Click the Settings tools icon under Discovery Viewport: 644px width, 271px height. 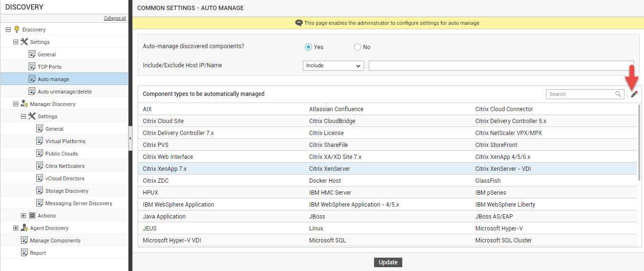(24, 42)
